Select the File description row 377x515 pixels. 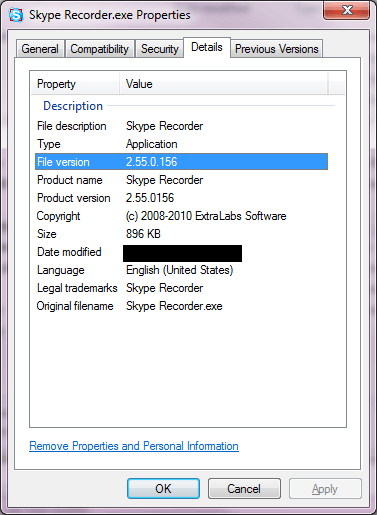(181, 126)
